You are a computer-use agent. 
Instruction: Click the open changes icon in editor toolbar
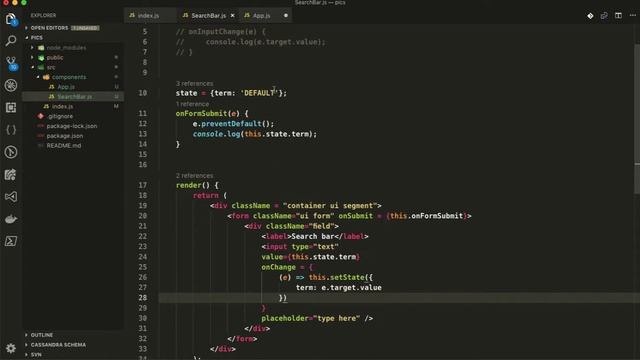[x=604, y=16]
